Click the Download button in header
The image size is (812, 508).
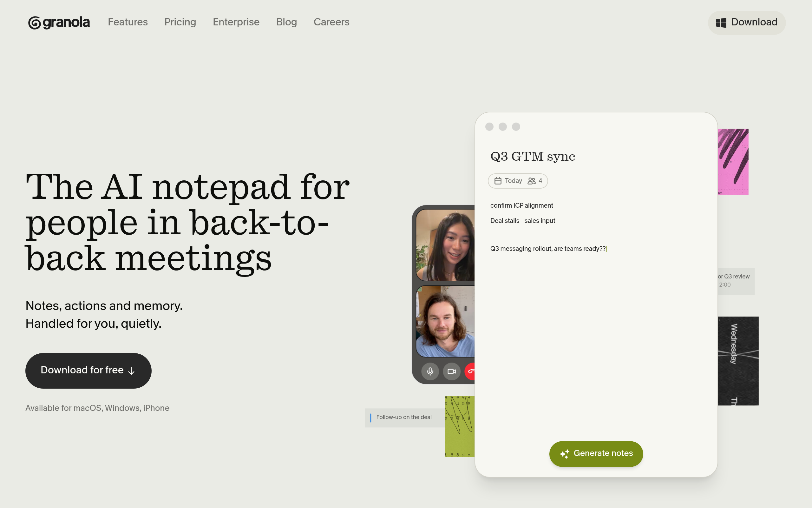pyautogui.click(x=747, y=23)
